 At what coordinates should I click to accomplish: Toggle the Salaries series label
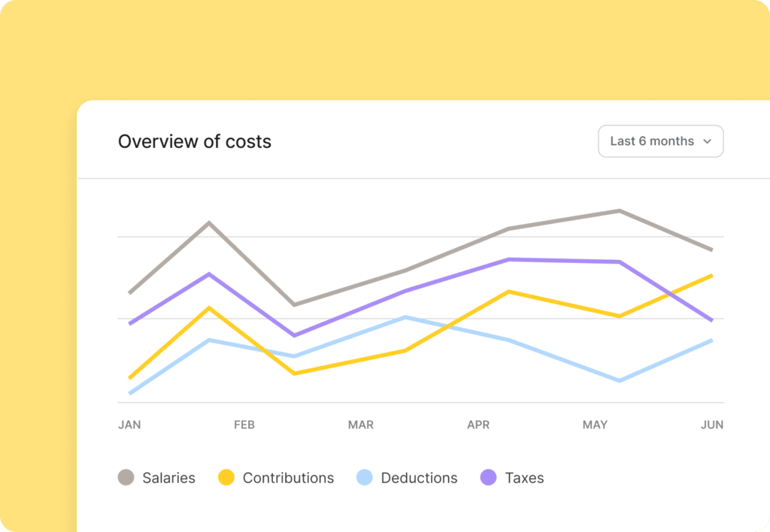tap(168, 478)
